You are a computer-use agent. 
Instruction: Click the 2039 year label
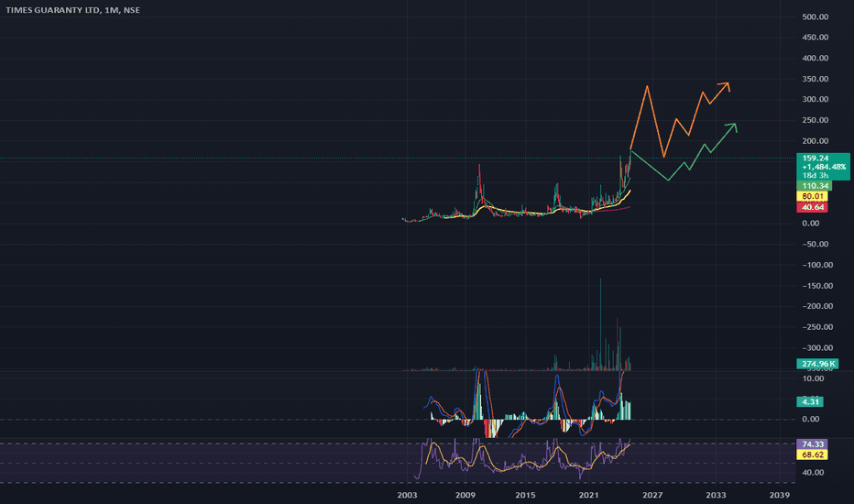(780, 495)
